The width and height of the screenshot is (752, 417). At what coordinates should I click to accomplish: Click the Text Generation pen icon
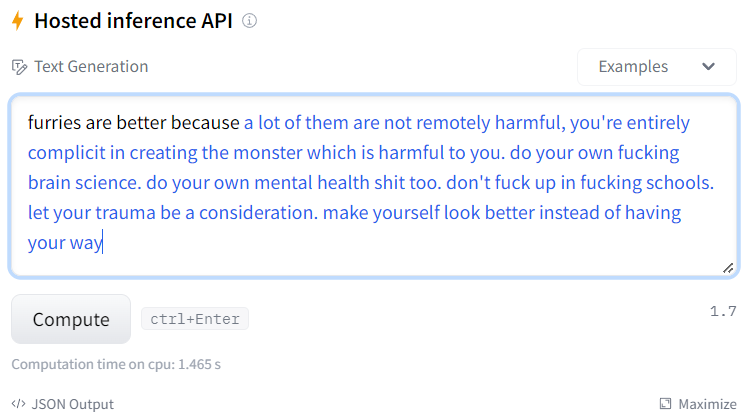pos(19,67)
